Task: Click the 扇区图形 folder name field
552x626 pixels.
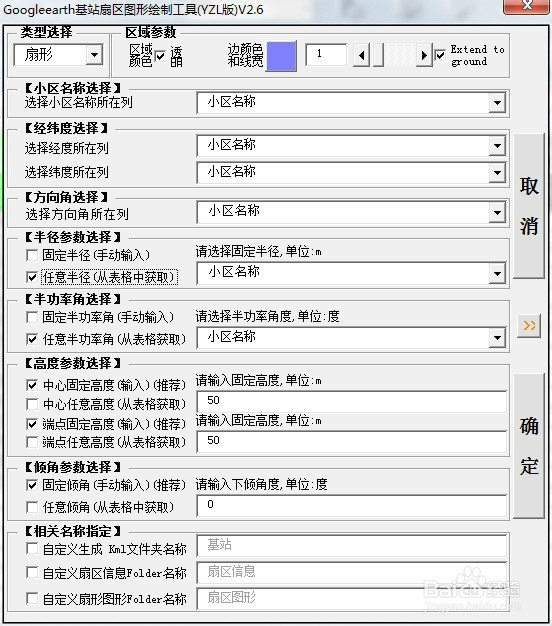Action: tap(352, 598)
